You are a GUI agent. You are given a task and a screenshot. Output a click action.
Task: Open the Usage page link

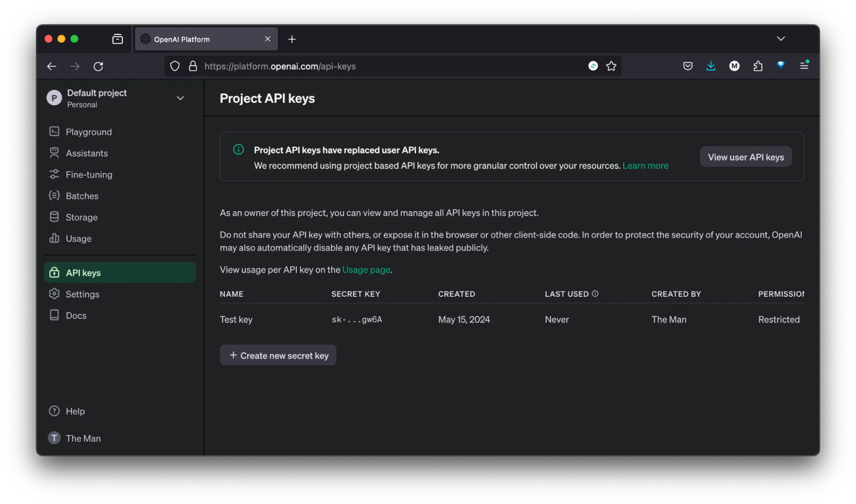click(366, 270)
